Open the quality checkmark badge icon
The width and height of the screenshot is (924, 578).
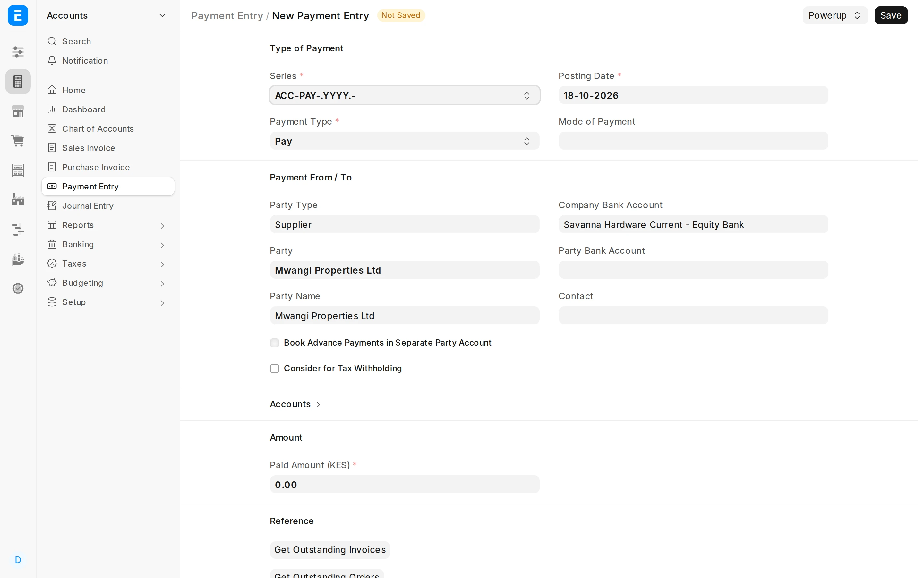18,289
